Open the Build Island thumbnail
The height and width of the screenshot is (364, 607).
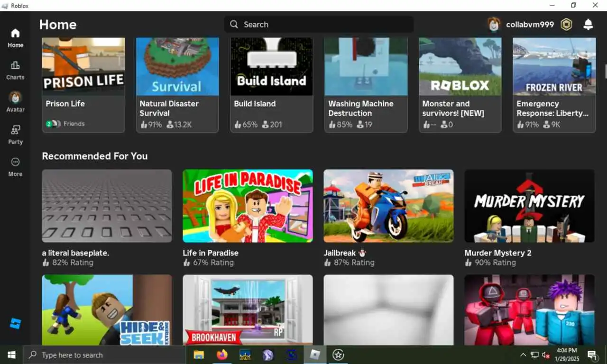tap(272, 67)
